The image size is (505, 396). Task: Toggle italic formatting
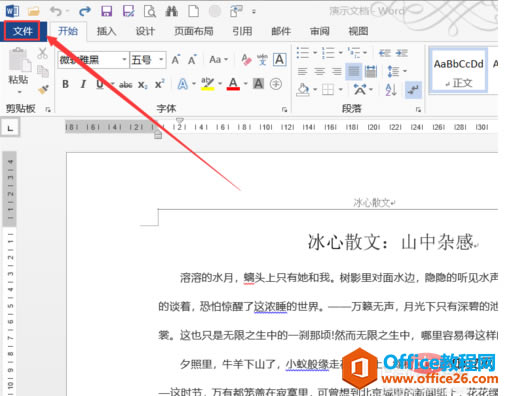83,84
